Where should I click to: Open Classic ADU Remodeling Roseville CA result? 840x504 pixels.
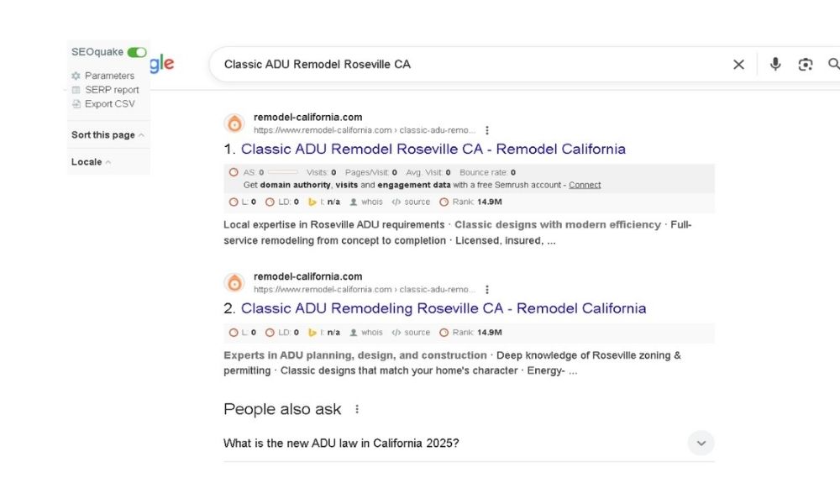click(x=444, y=308)
